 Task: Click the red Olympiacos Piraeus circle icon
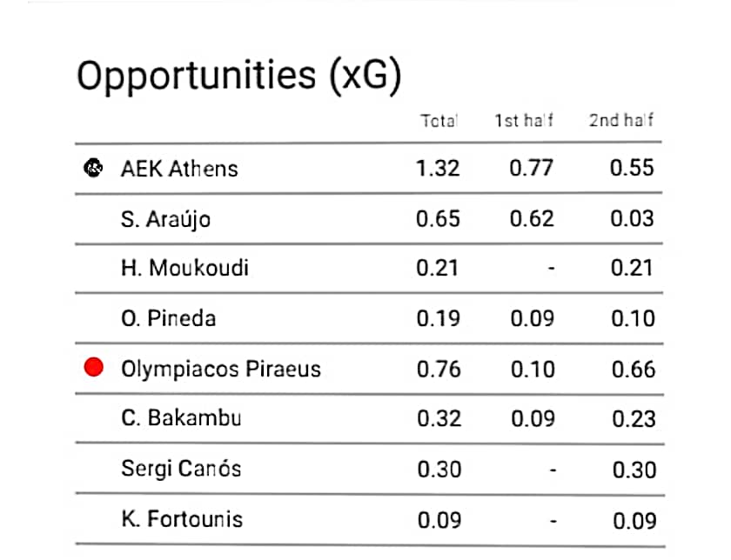tap(94, 367)
